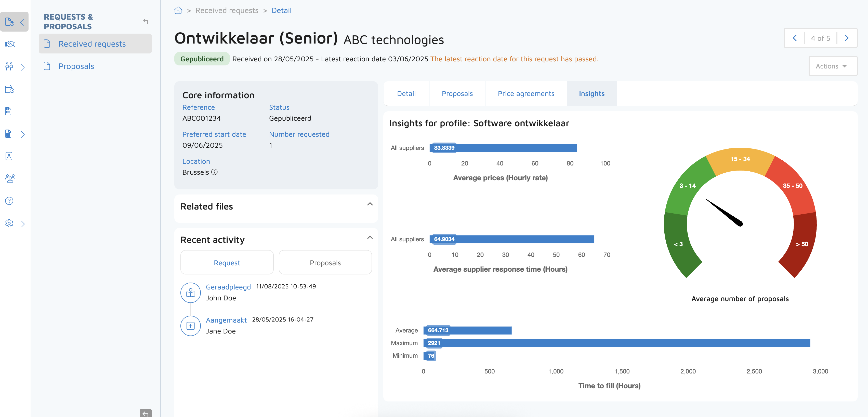
Task: Collapse the Requests & Proposals menu panel
Action: point(146,21)
